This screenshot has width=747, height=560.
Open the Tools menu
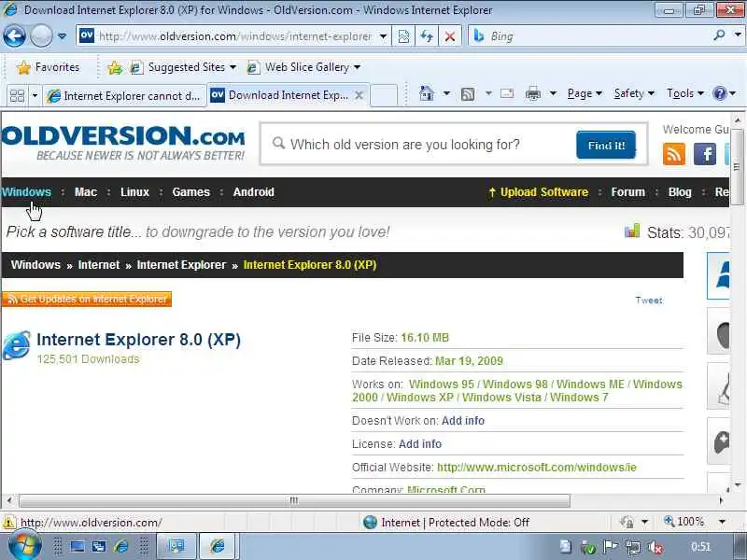pos(685,93)
